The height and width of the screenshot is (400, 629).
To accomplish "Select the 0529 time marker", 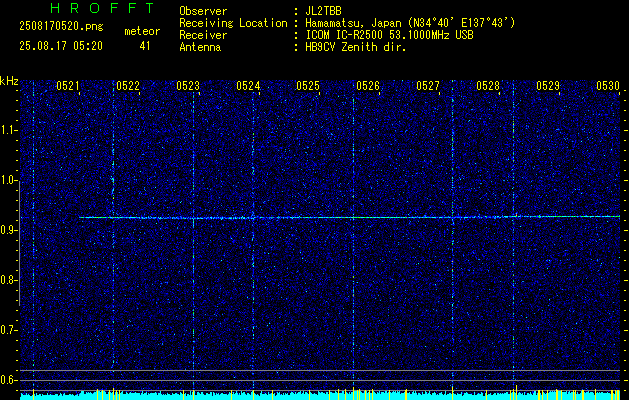I will (x=548, y=85).
